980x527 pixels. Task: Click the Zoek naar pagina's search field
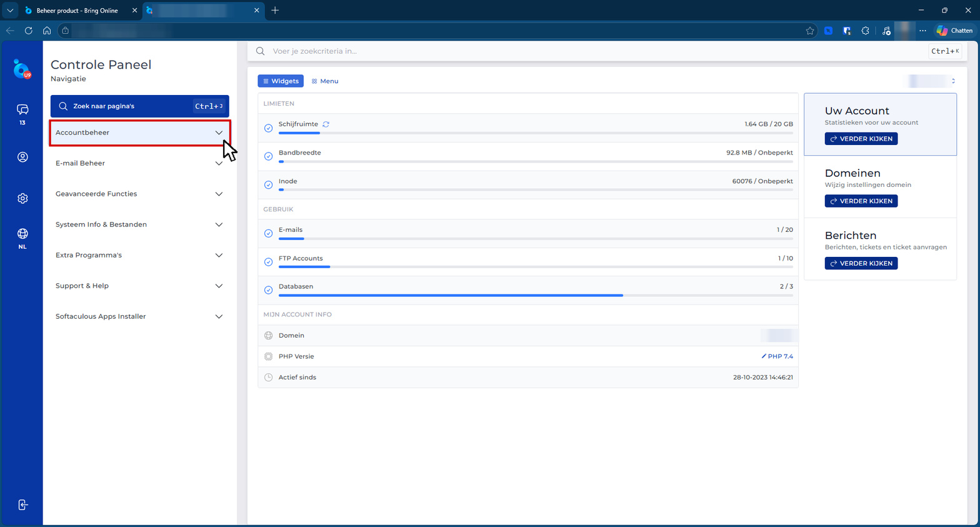[140, 106]
